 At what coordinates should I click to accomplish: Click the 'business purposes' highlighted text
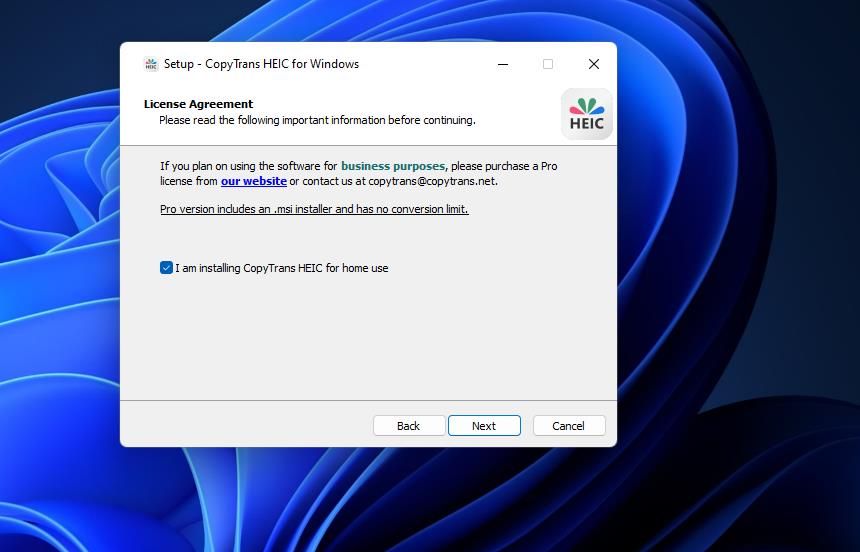[x=394, y=166]
